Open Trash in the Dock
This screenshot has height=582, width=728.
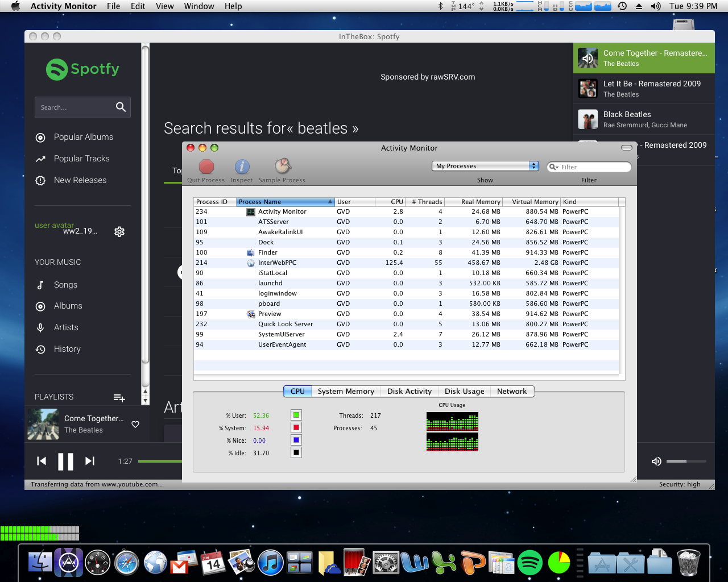(x=688, y=563)
